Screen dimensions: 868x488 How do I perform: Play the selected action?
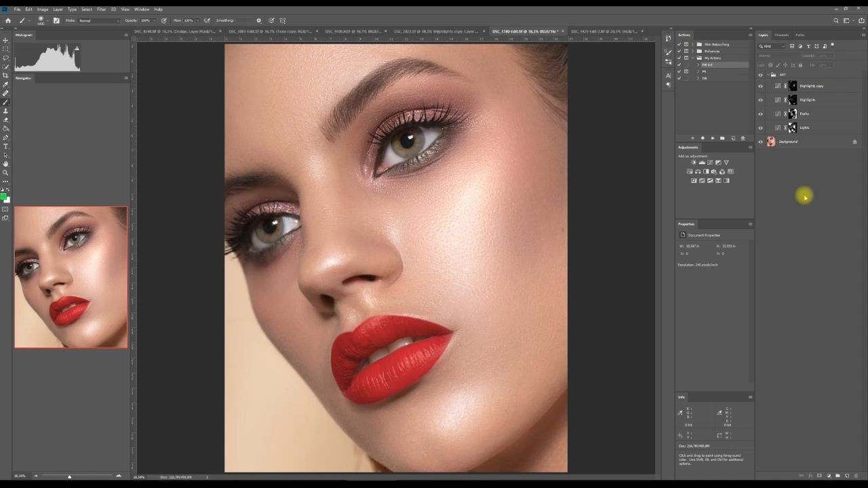tap(713, 138)
